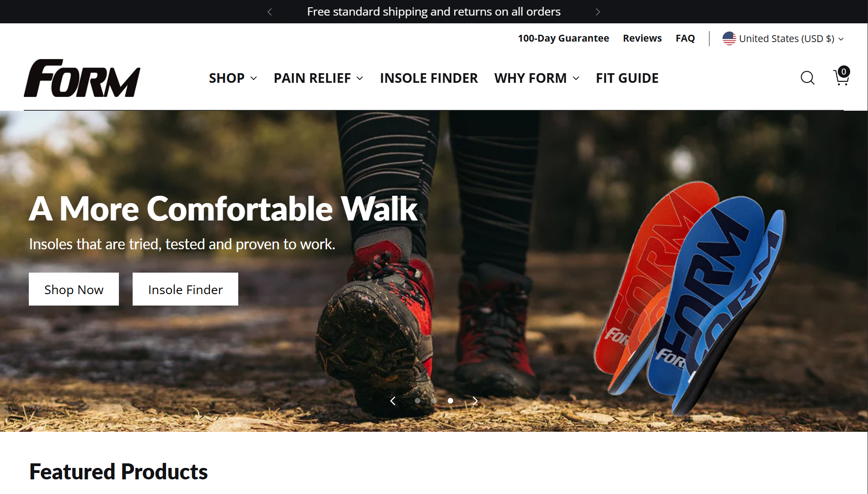Expand the SHOP dropdown menu

coord(233,78)
